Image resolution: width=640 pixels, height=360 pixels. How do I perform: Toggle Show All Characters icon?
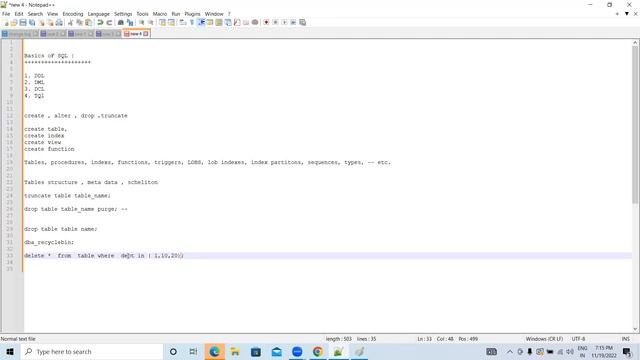pos(192,22)
